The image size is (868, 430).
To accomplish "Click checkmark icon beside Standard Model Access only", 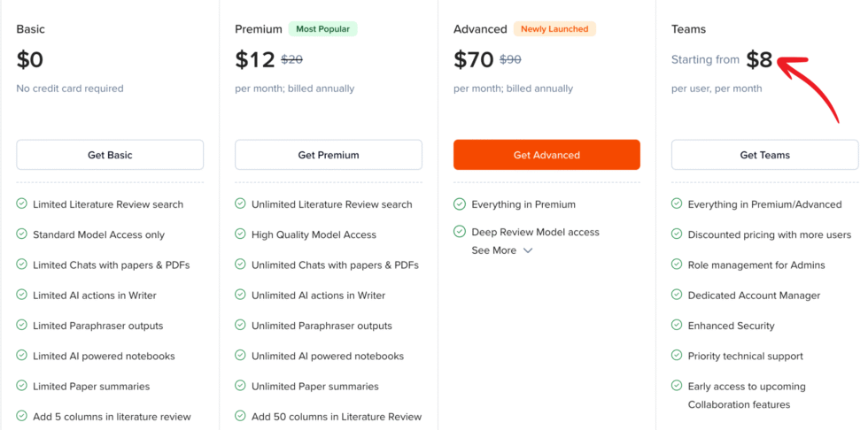I will tap(21, 234).
